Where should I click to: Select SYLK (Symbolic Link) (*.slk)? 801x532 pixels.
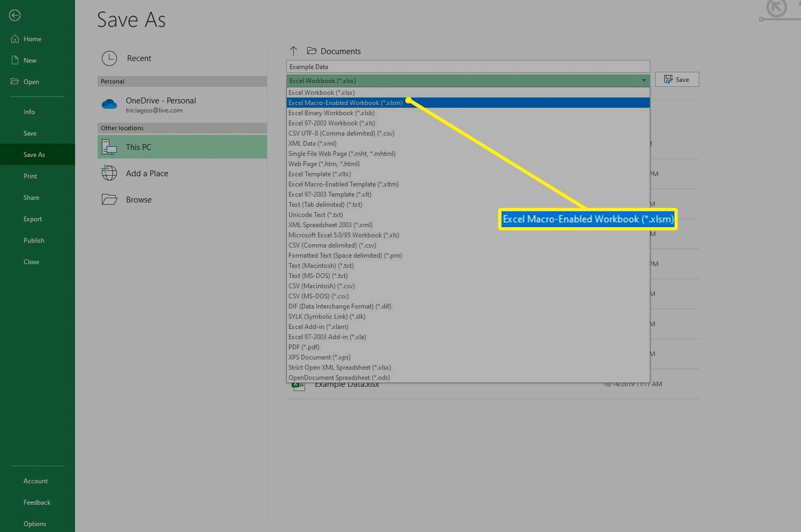click(x=468, y=317)
